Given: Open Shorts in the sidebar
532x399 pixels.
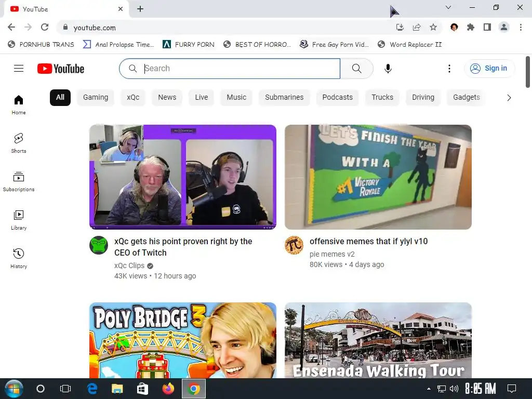Looking at the screenshot, I should (19, 143).
